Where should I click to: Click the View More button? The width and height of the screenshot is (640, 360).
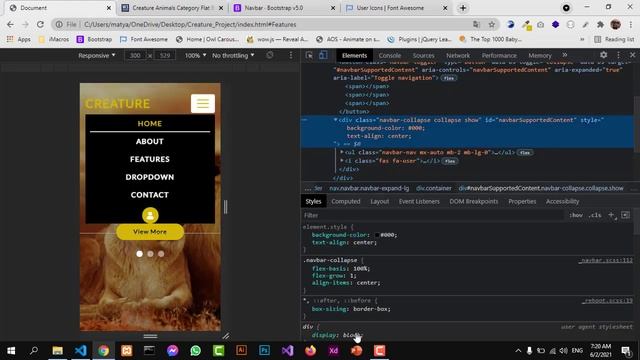tap(150, 232)
